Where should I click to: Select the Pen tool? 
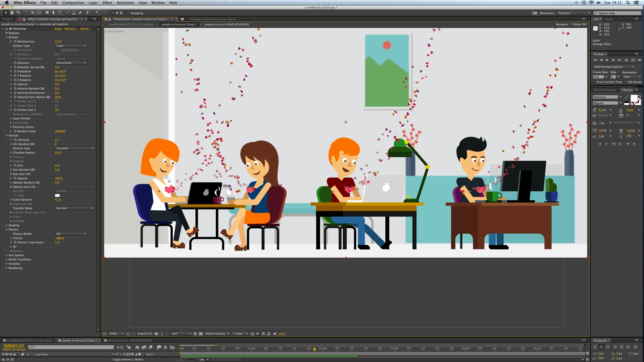(53, 13)
